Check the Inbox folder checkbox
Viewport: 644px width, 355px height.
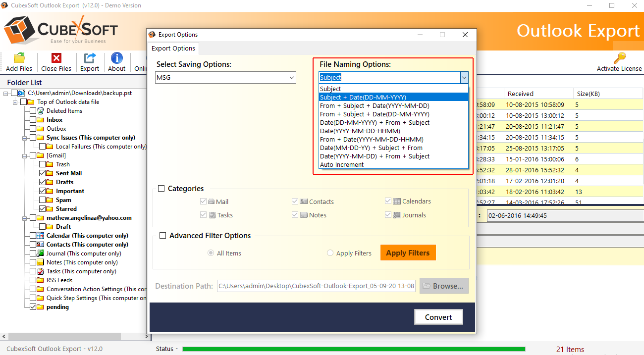pos(33,120)
